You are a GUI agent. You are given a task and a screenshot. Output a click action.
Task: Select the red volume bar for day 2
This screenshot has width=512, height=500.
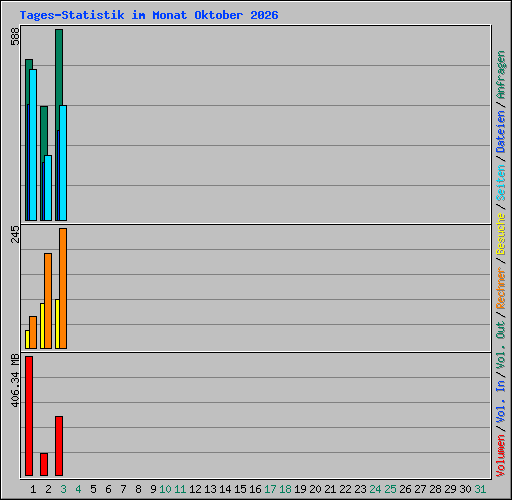tap(44, 464)
